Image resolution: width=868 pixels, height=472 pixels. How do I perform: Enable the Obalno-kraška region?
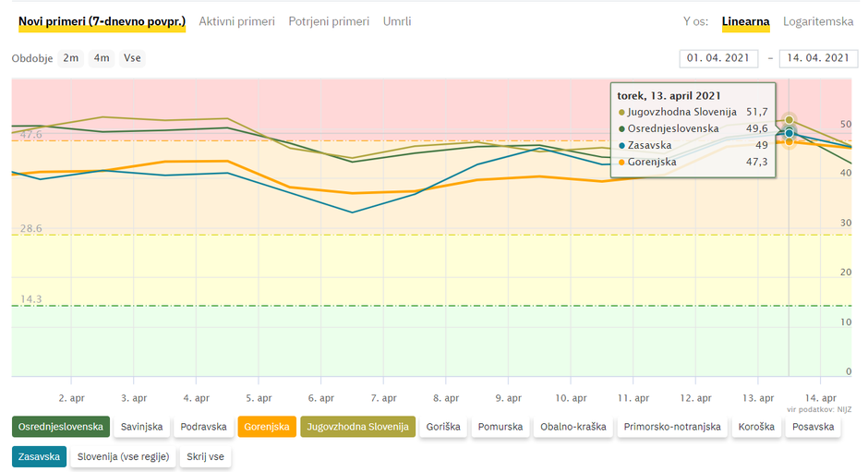click(x=573, y=427)
